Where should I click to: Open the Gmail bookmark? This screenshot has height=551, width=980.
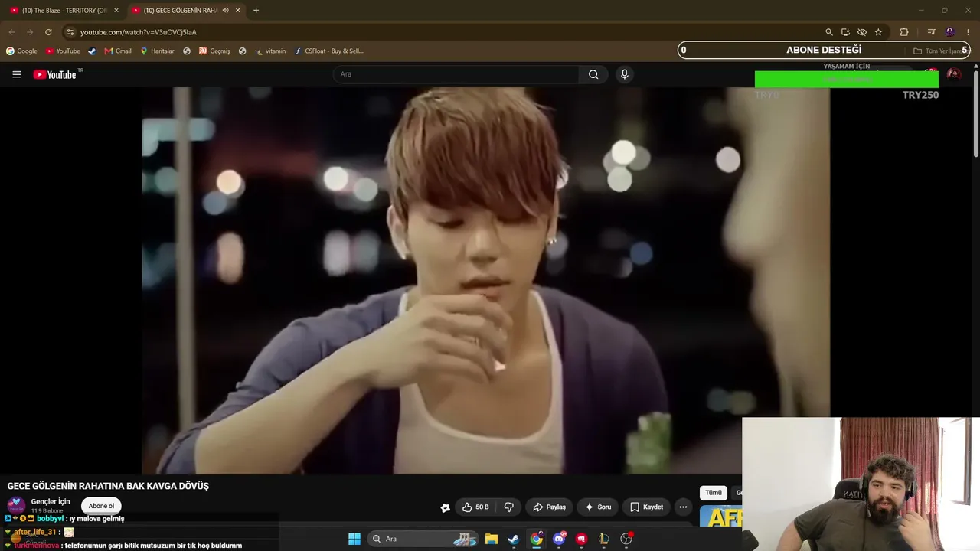[118, 51]
